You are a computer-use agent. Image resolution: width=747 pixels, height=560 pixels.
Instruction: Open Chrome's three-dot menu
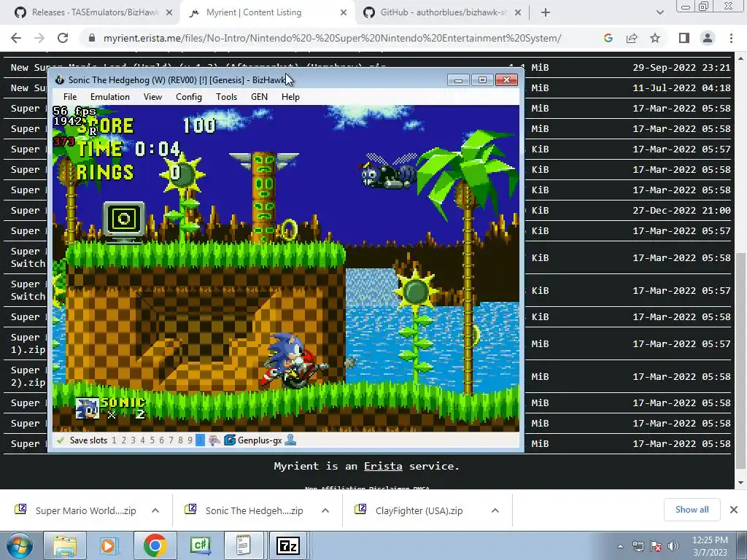pos(731,38)
